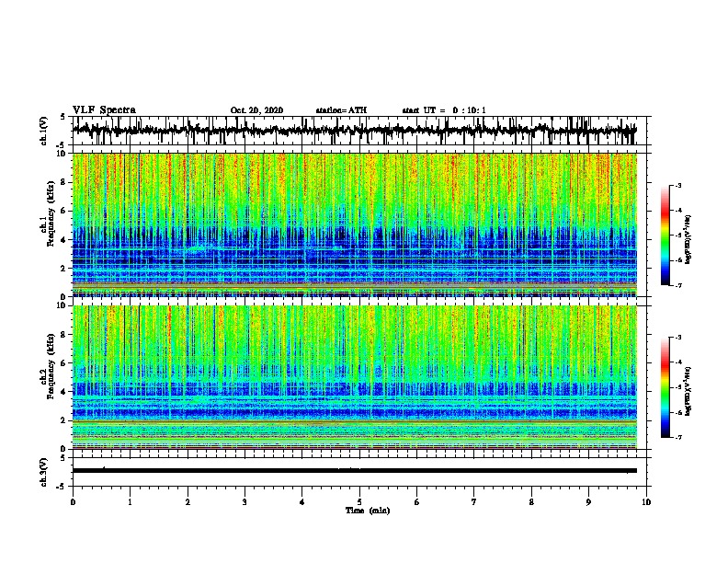Click the ch.3 black voltage trace band
This screenshot has height=563, width=728.
click(x=354, y=471)
